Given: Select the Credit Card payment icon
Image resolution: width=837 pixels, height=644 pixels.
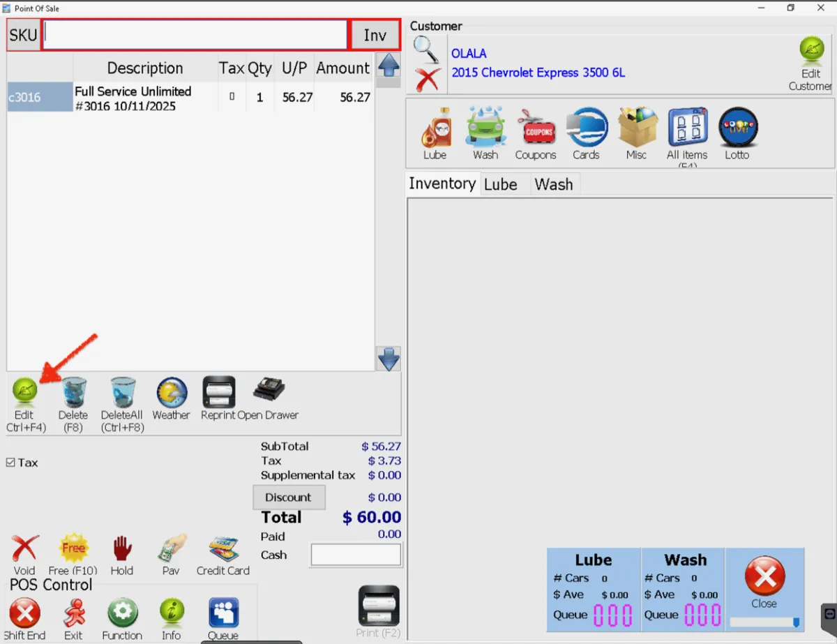Looking at the screenshot, I should tap(223, 549).
